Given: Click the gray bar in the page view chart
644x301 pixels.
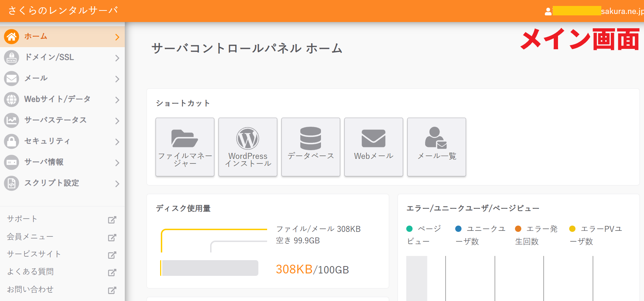Looking at the screenshot, I should coord(417,278).
